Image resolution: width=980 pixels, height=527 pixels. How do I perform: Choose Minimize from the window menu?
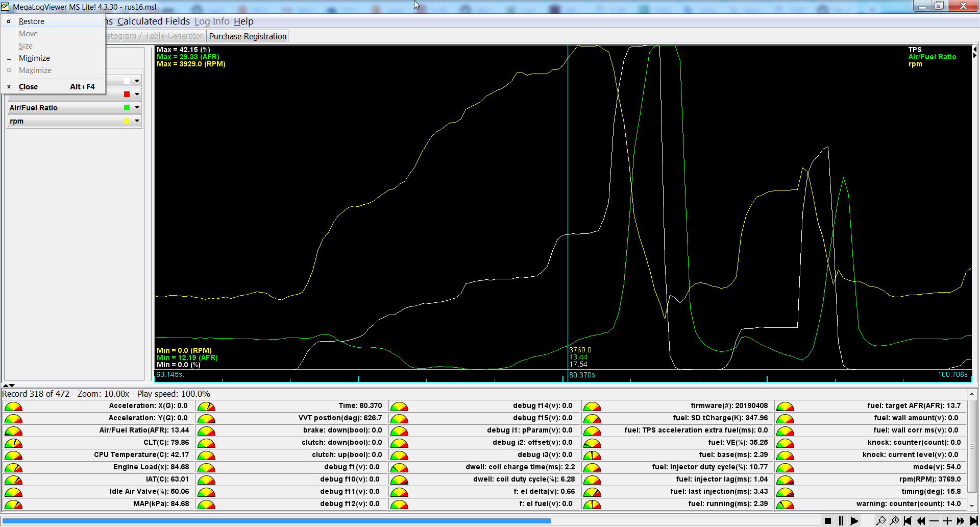point(53,58)
